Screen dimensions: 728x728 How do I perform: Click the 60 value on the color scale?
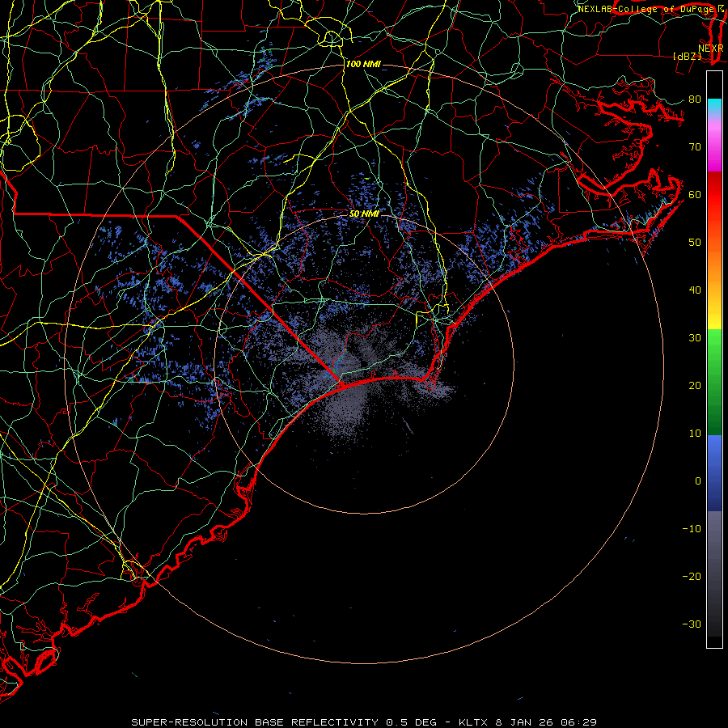tap(695, 194)
